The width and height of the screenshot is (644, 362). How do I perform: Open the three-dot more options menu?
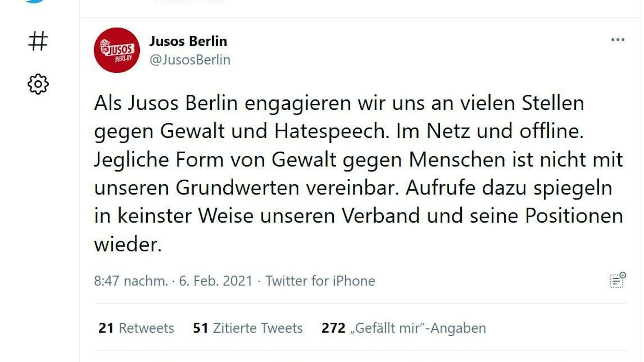(x=618, y=40)
